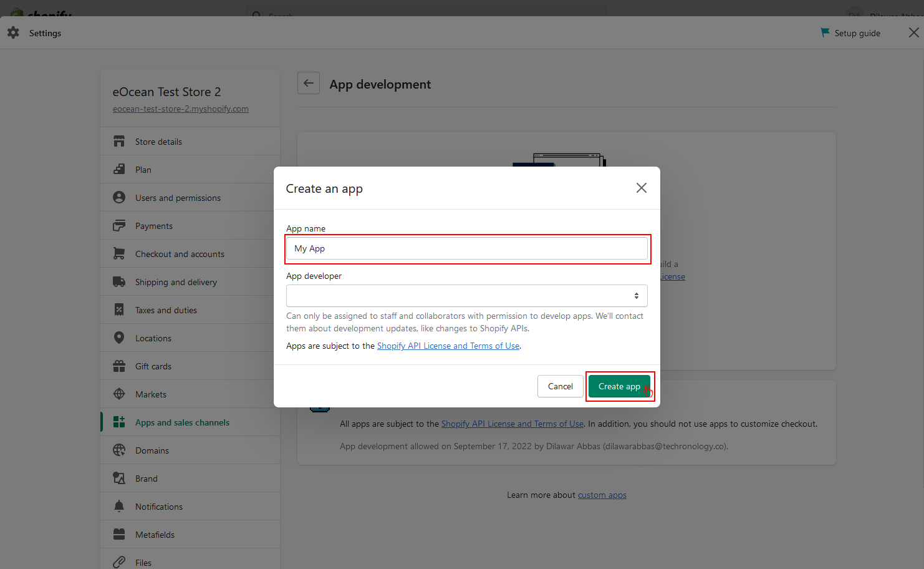Open the App developer dropdown
924x569 pixels.
coord(466,296)
